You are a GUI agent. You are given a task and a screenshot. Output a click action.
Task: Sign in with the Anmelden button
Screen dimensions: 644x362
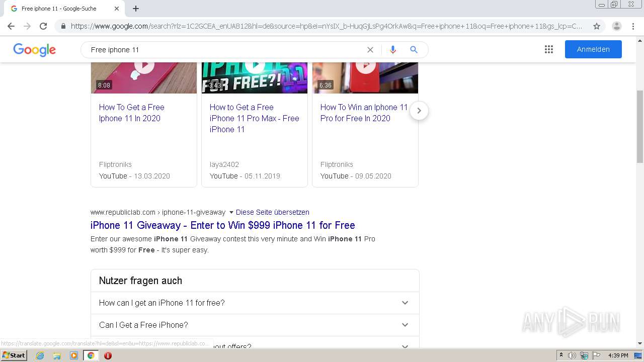(593, 49)
